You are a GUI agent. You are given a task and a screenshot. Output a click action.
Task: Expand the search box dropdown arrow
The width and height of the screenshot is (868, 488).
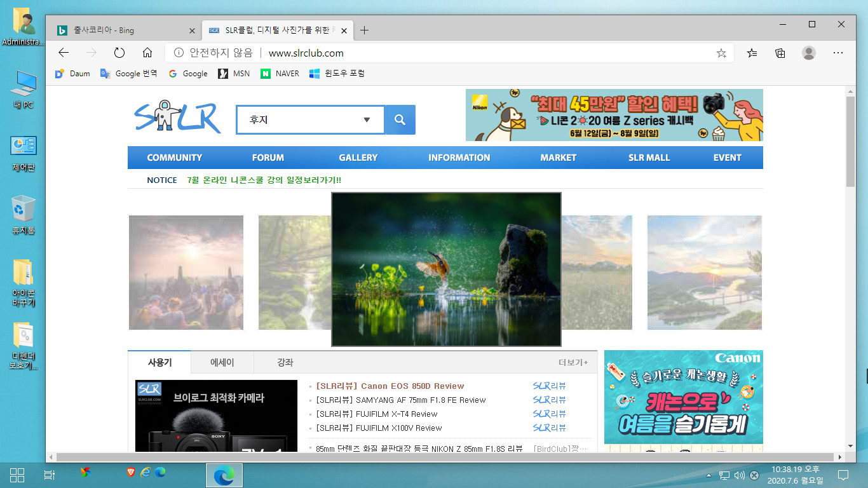[x=367, y=119]
